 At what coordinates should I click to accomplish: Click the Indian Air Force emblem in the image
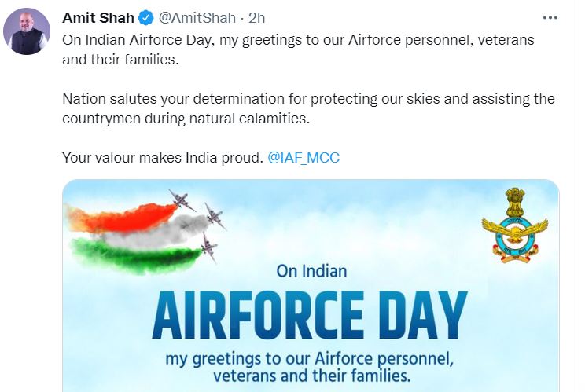[x=515, y=228]
